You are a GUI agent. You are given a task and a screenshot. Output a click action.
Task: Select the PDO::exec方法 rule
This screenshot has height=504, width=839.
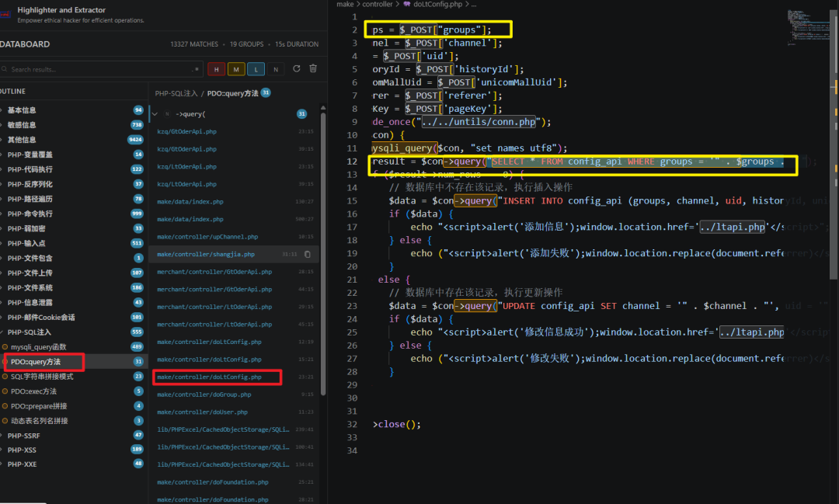pyautogui.click(x=33, y=391)
